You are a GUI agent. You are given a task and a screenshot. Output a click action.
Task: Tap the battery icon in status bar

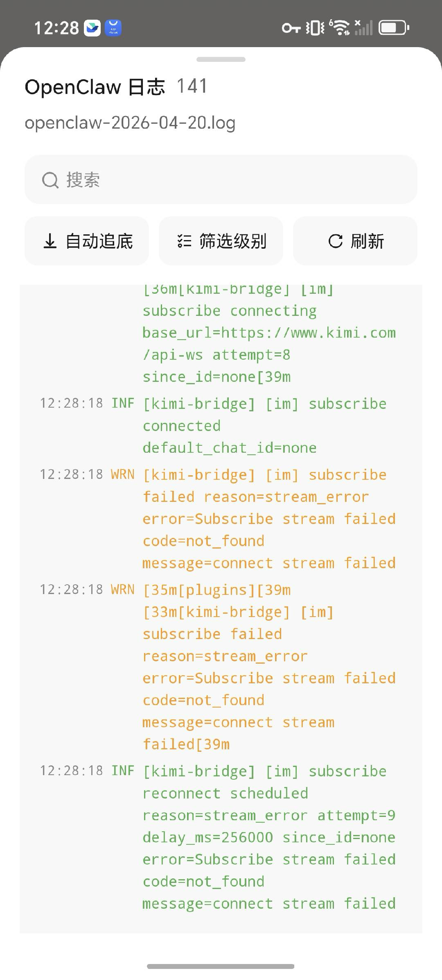click(x=394, y=28)
